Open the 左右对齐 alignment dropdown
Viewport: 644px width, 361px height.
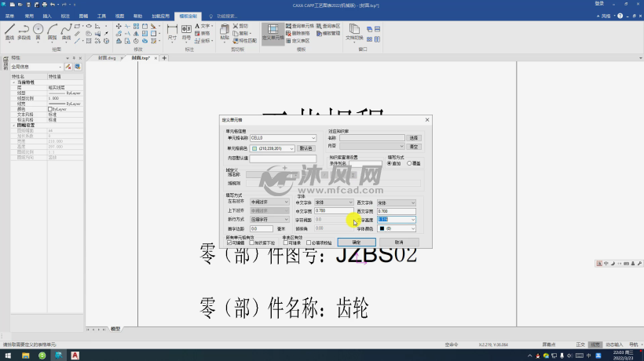287,202
